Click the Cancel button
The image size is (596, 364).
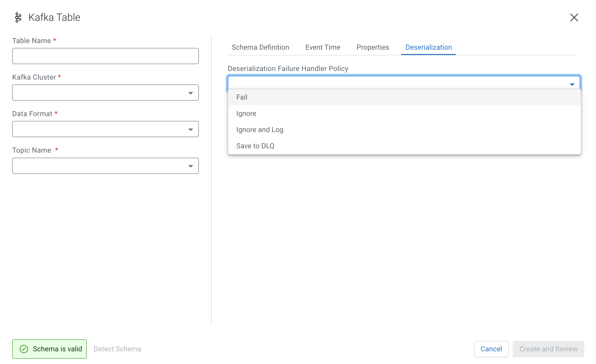491,349
